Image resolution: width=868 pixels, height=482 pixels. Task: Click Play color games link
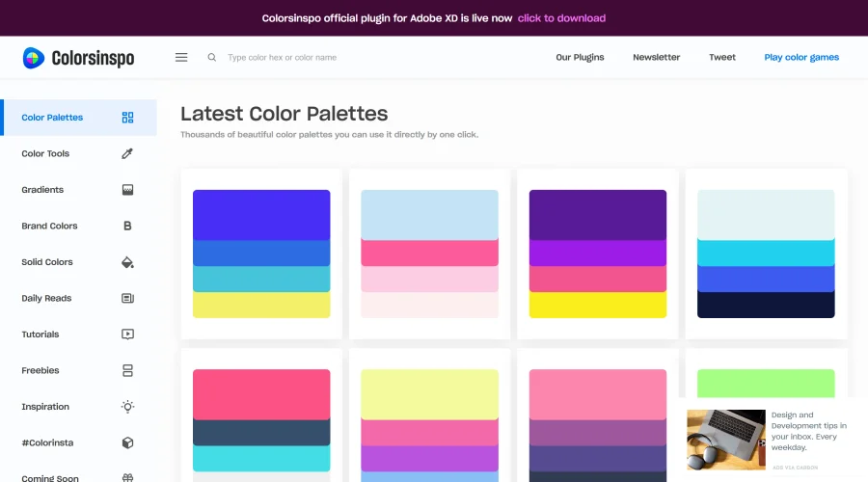pyautogui.click(x=801, y=58)
